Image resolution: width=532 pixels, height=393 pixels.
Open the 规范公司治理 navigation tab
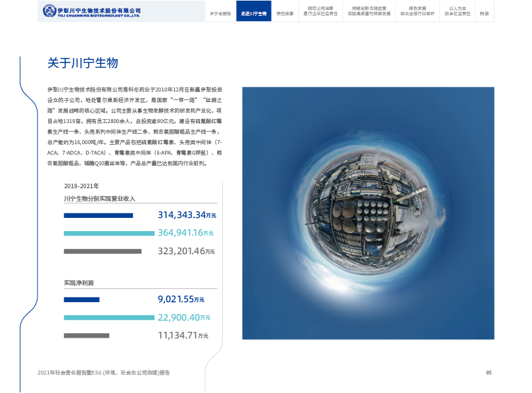pyautogui.click(x=321, y=11)
